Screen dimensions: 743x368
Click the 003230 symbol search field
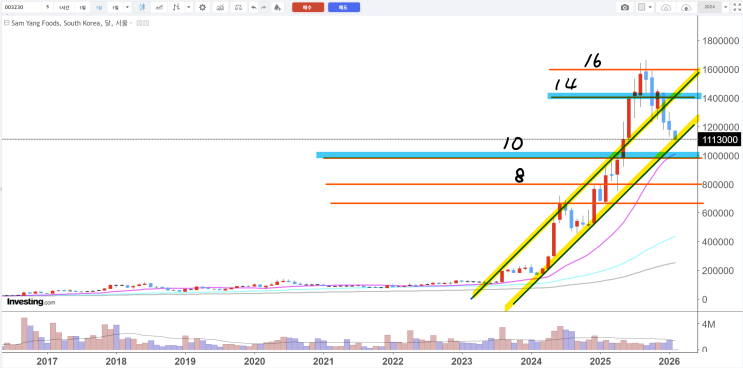click(x=21, y=7)
